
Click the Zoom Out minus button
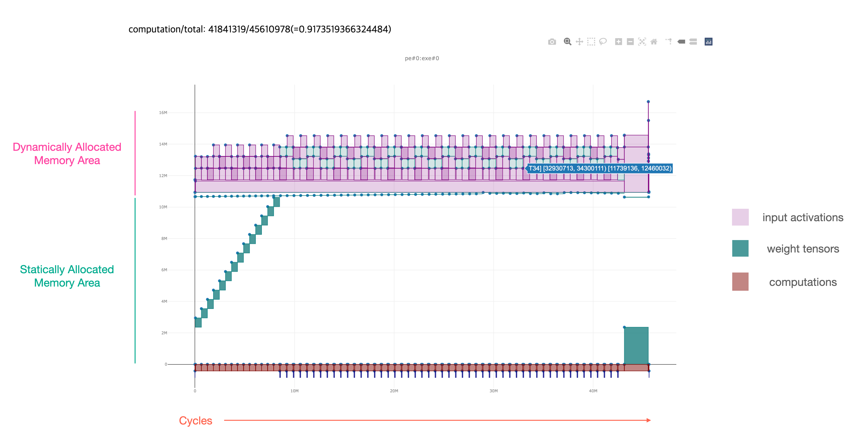630,42
